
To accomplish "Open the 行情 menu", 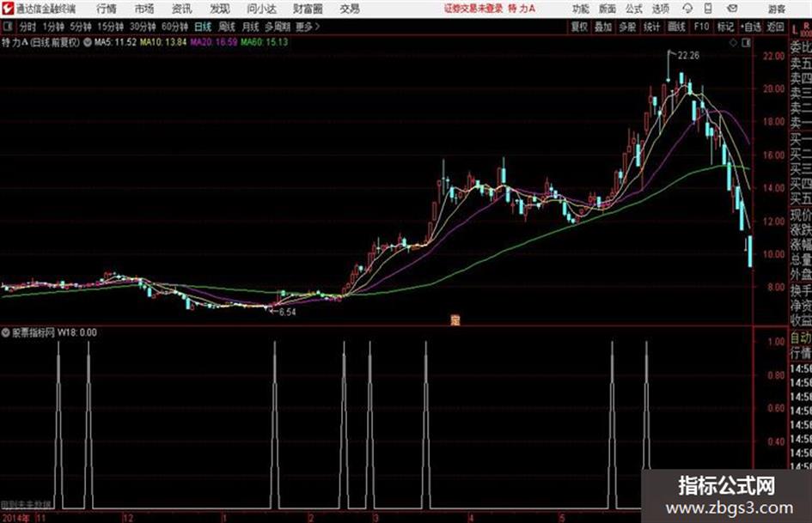I will [x=107, y=9].
